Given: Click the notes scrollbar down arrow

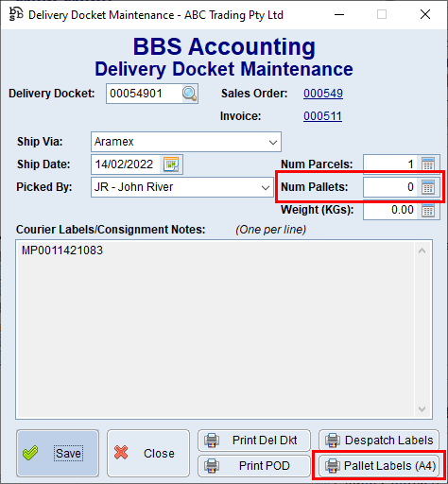Looking at the screenshot, I should (422, 409).
